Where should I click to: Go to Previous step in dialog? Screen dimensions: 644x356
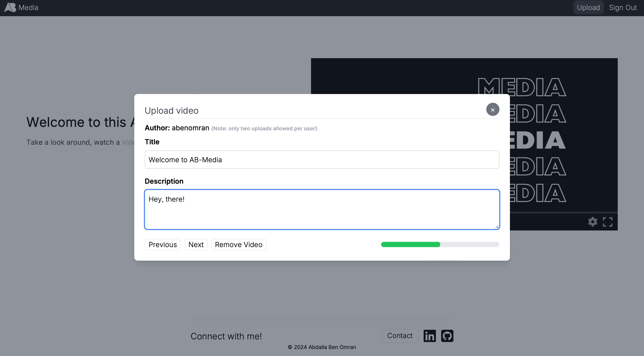(163, 244)
